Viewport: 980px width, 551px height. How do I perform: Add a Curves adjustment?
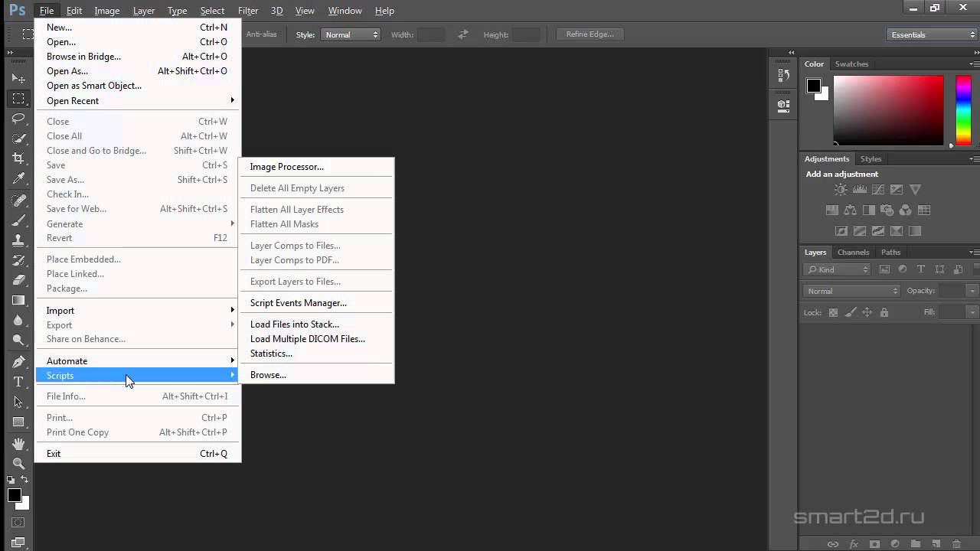pyautogui.click(x=877, y=190)
